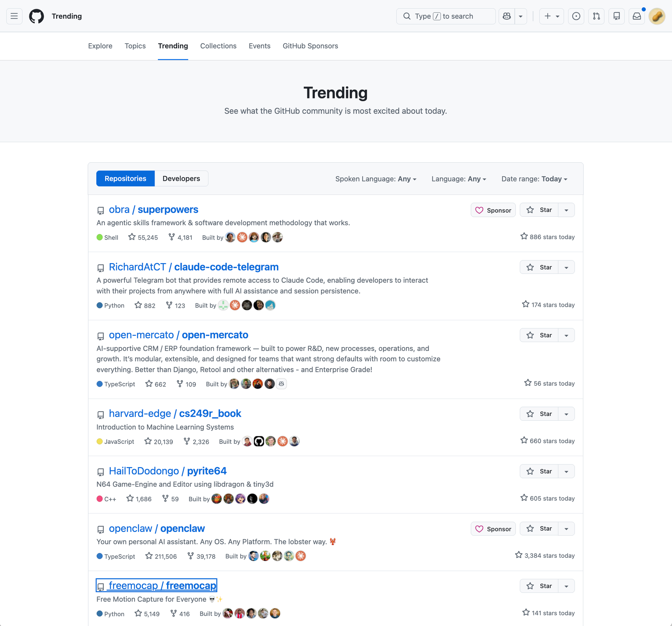Click the GitHub Octocat logo
The image size is (672, 626).
[36, 16]
